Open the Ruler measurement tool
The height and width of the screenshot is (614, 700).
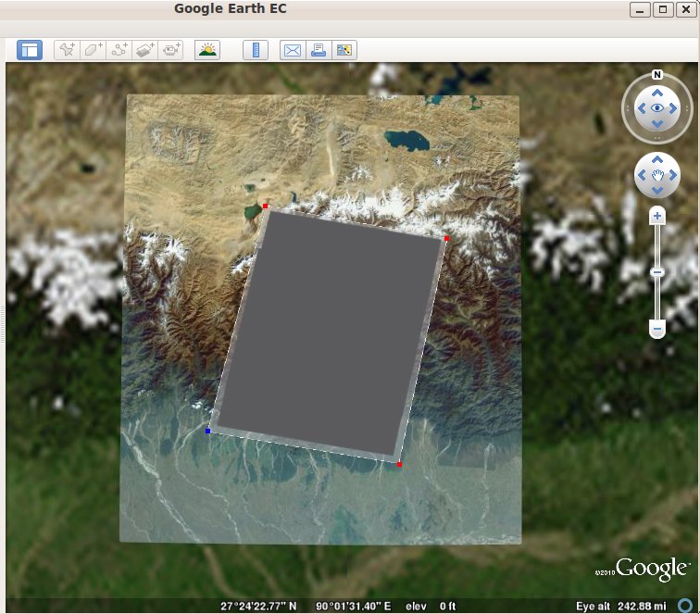[256, 50]
